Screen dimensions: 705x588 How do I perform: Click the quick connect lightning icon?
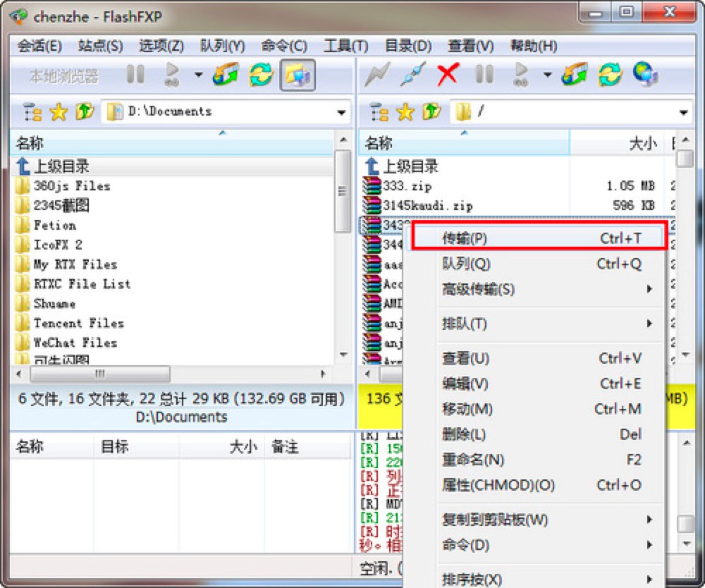(376, 74)
